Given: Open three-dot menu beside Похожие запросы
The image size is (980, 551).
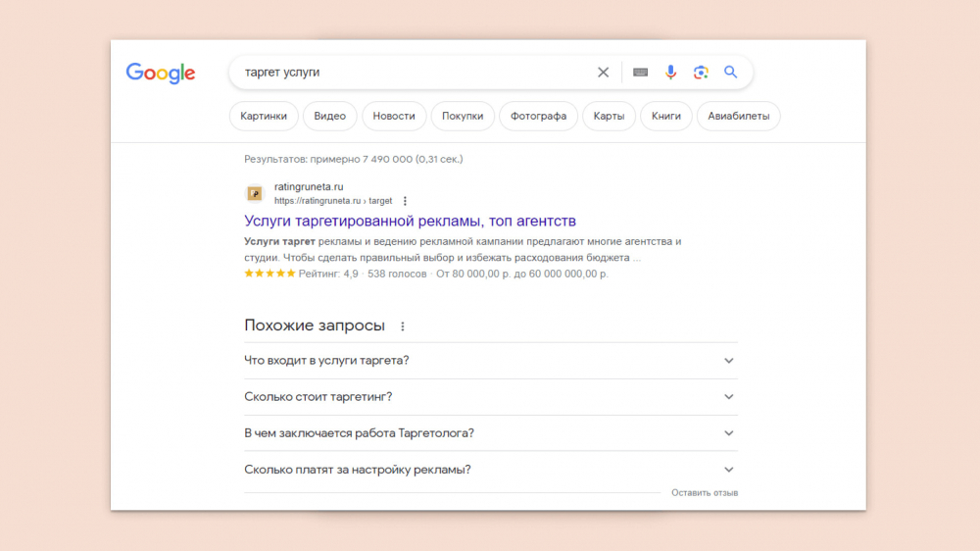Looking at the screenshot, I should [403, 326].
